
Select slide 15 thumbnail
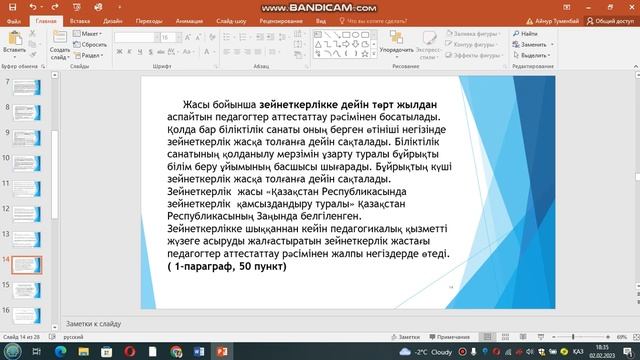click(27, 291)
